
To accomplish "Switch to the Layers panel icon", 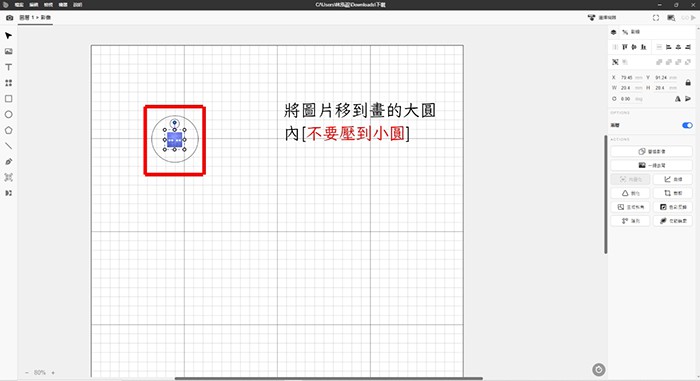I will [613, 32].
